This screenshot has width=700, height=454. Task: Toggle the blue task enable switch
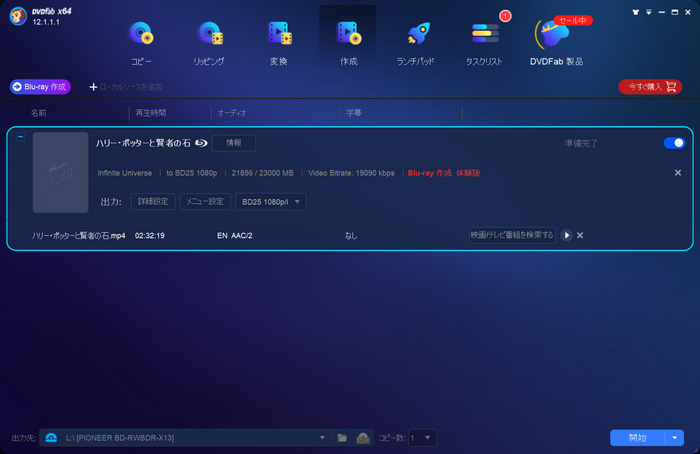(x=674, y=143)
